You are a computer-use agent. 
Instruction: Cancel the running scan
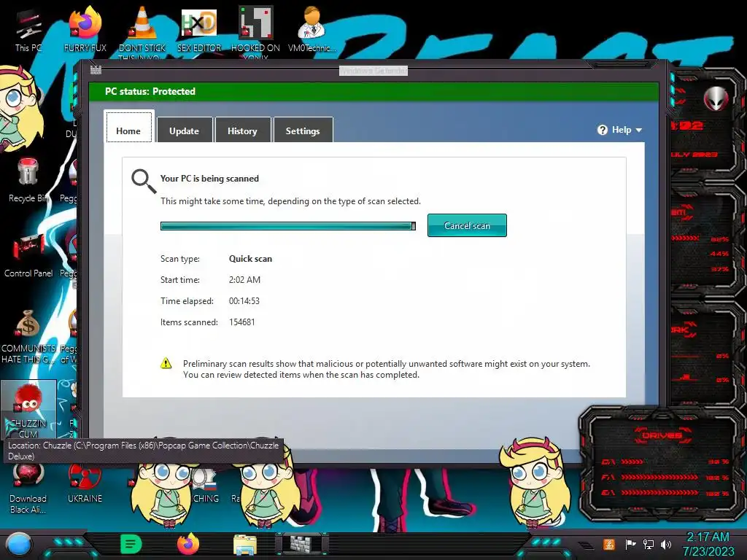(x=467, y=225)
